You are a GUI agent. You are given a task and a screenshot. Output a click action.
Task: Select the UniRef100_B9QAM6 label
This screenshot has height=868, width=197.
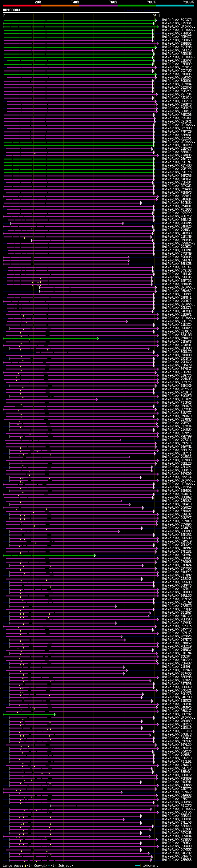[177, 257]
